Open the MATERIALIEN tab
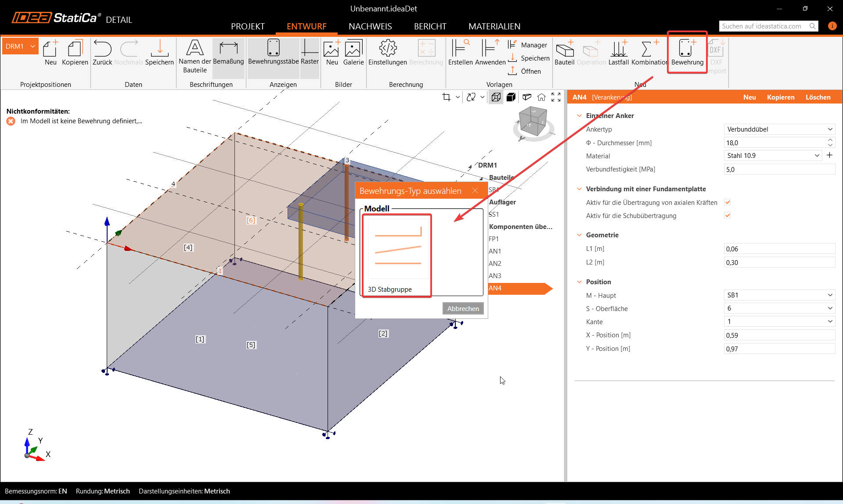This screenshot has width=843, height=504. point(494,26)
